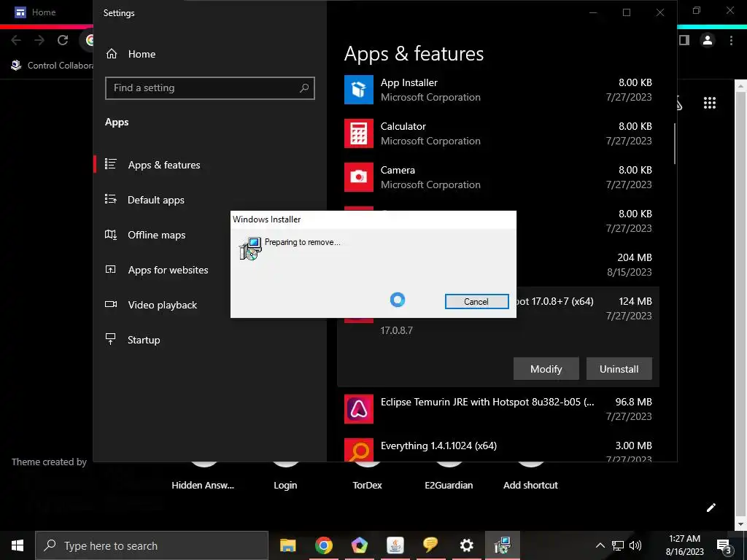Open Java app from taskbar
747x560 pixels.
tap(395, 545)
